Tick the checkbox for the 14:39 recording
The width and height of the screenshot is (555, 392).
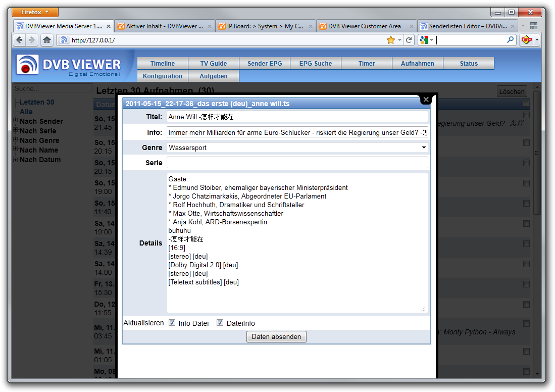526,243
